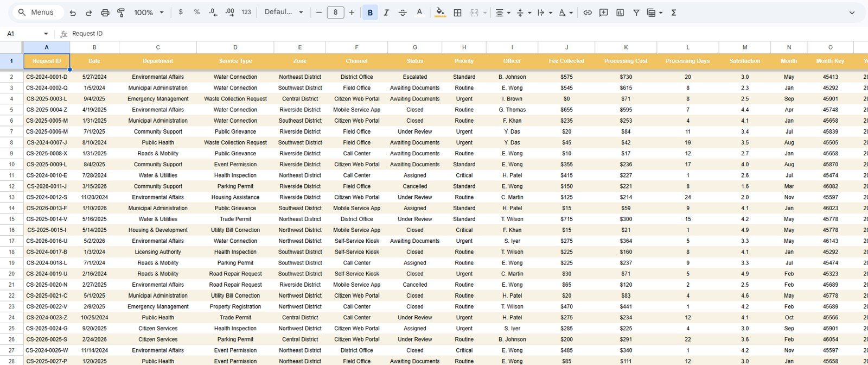Click the Month Key header cell
This screenshot has height=365, width=868.
click(830, 61)
